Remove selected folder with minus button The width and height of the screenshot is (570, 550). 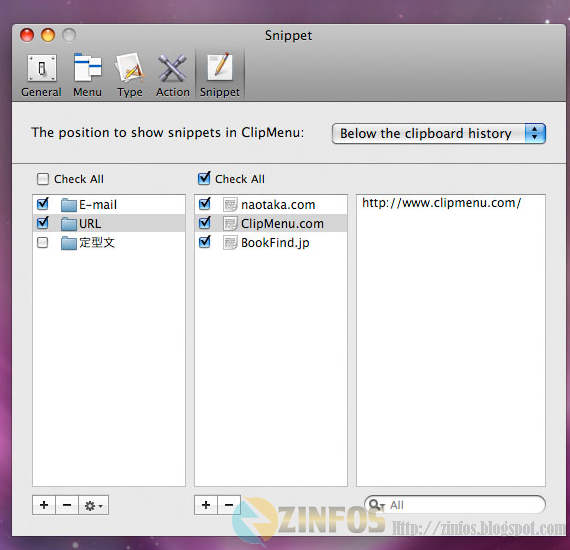(x=67, y=505)
